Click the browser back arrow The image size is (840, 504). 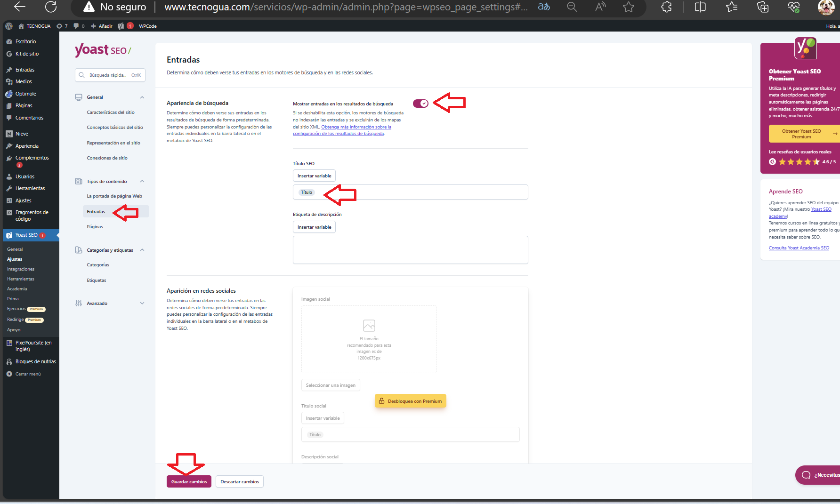point(20,7)
